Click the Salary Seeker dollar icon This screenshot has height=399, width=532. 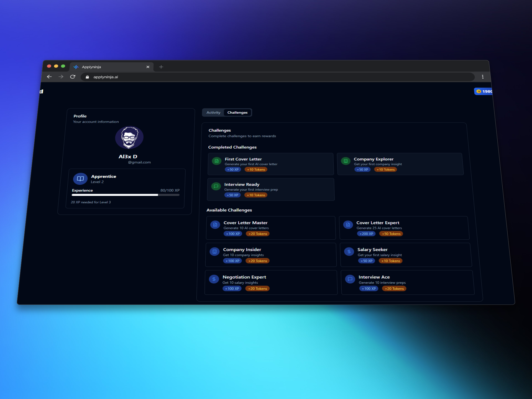pos(349,252)
